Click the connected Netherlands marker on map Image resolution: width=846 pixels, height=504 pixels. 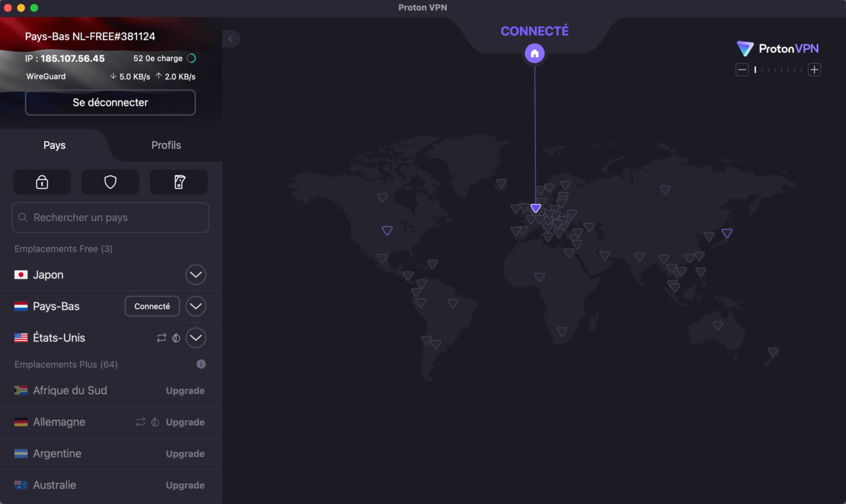[535, 208]
